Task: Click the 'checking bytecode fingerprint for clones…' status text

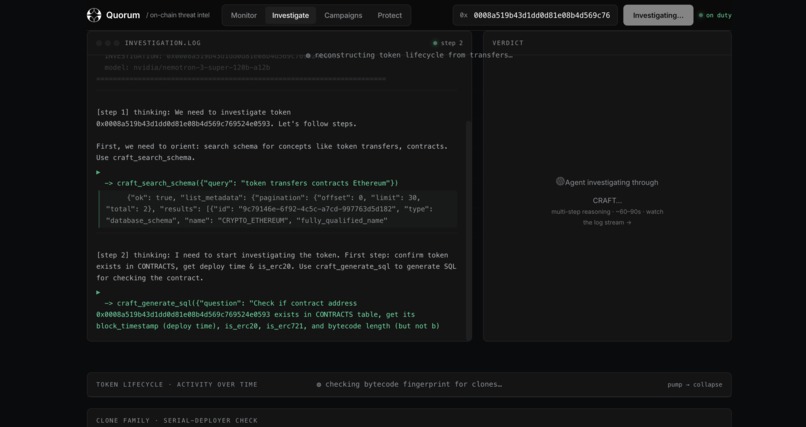Action: (413, 384)
